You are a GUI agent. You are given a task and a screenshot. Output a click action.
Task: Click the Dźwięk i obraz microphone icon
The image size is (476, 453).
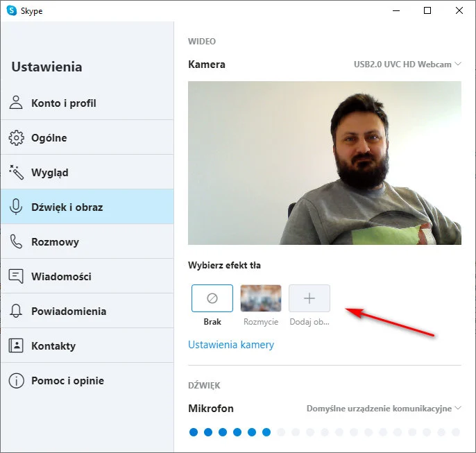(16, 207)
